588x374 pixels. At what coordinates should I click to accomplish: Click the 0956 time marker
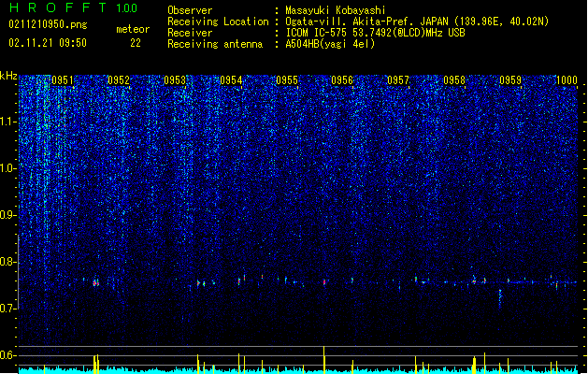click(x=342, y=80)
